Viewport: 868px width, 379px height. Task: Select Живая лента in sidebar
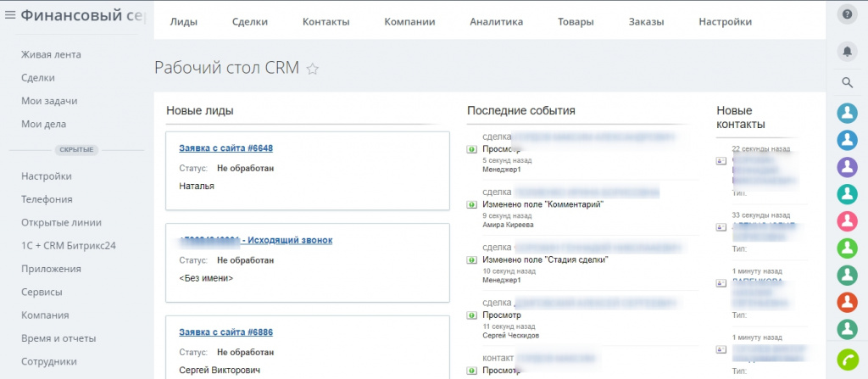click(51, 54)
